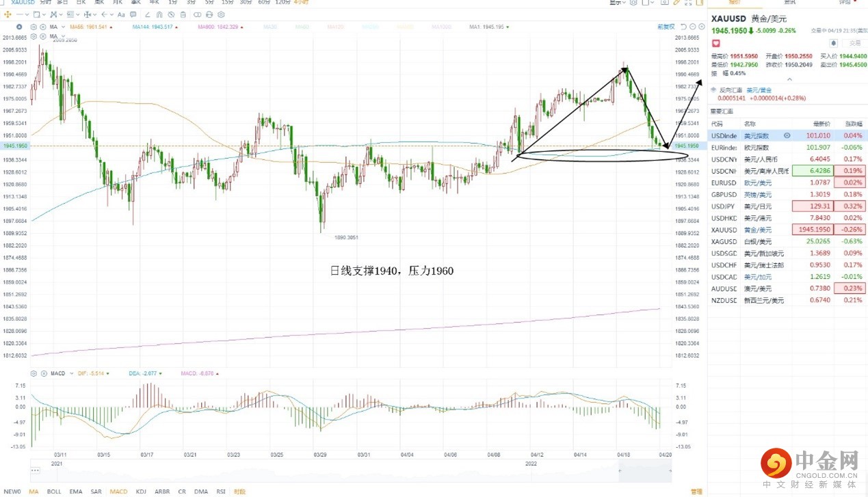Toggle the linked-circles tool icon

[198, 14]
